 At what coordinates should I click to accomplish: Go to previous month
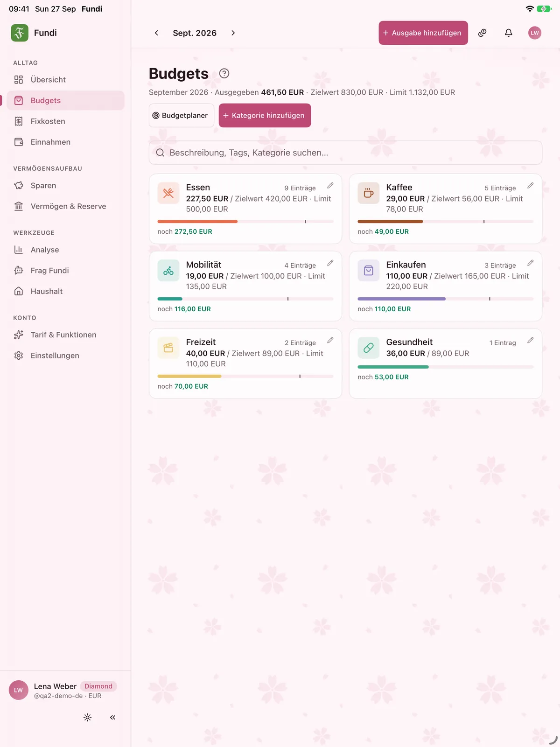tap(156, 33)
